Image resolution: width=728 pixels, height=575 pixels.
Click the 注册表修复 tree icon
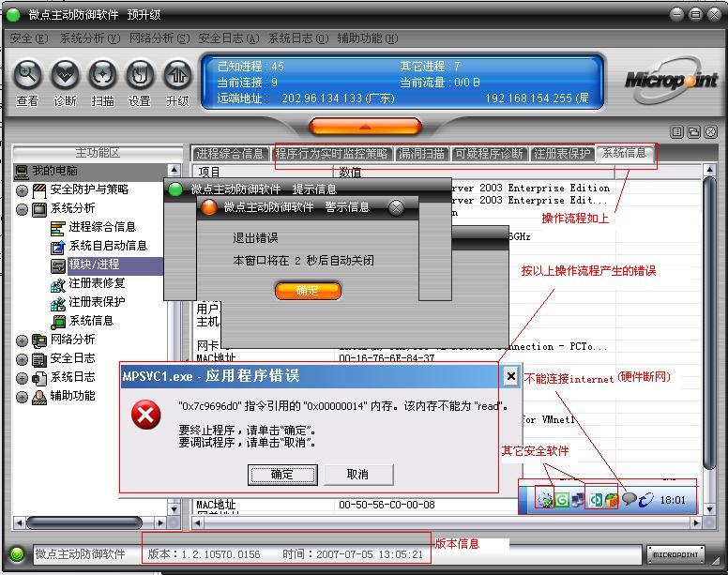[57, 284]
